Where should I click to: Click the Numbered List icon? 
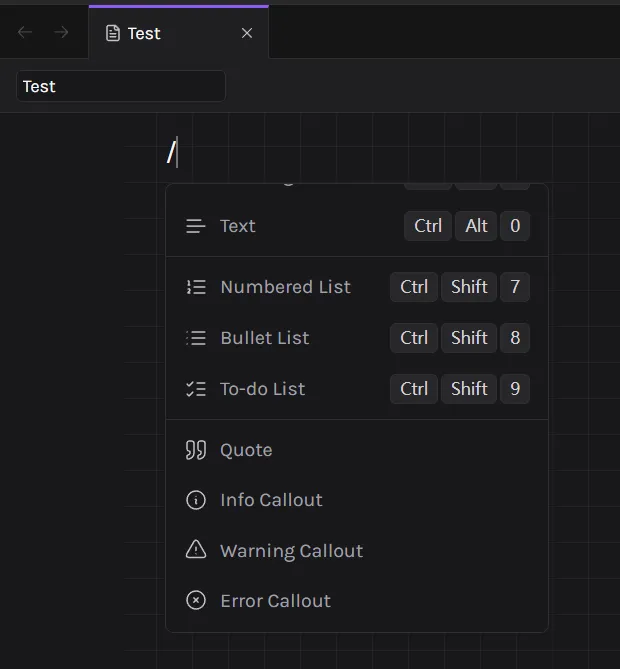tap(196, 287)
